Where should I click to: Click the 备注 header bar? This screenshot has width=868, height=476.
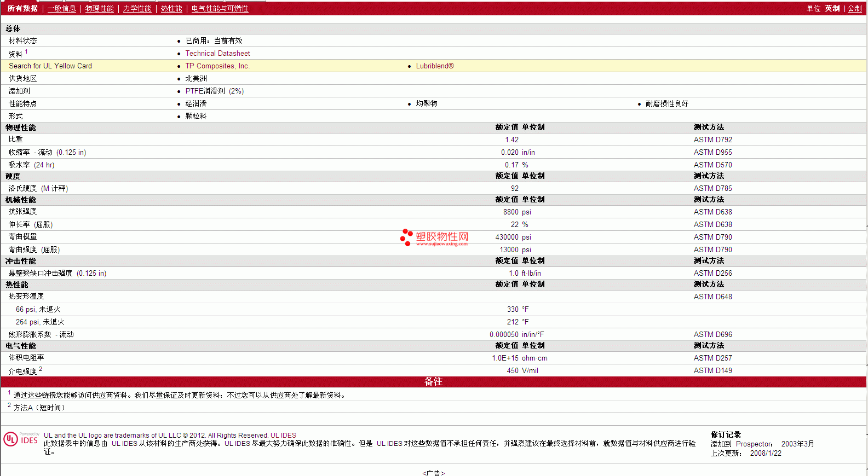point(434,382)
